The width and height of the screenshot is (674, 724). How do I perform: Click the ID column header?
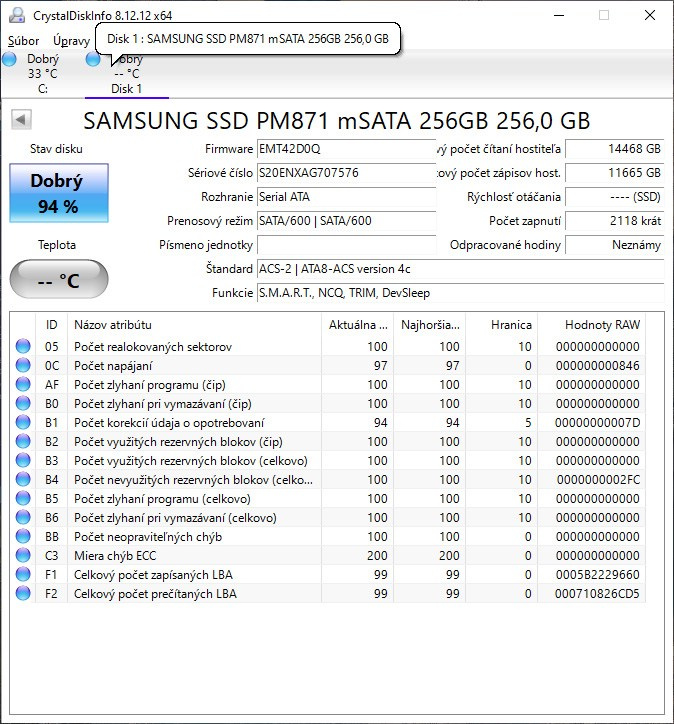pyautogui.click(x=51, y=325)
